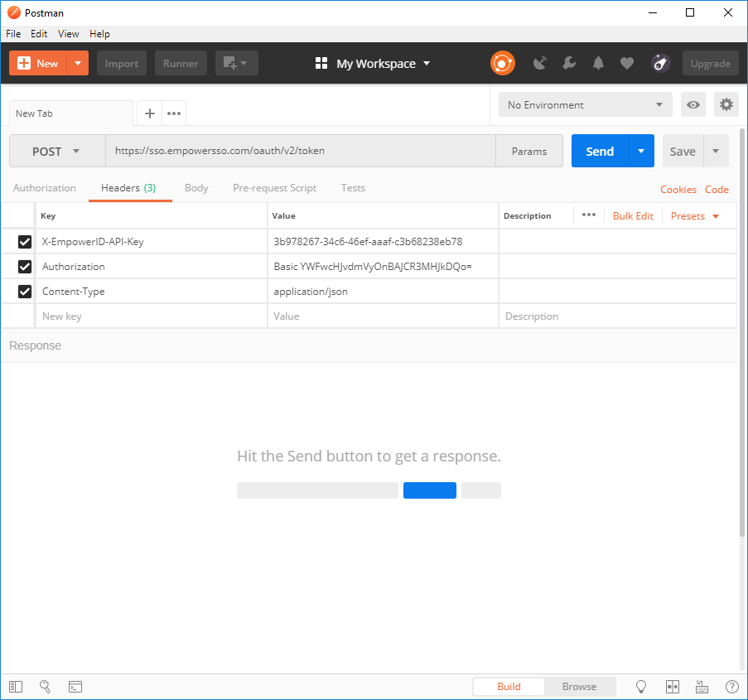Open the No Environment dropdown
This screenshot has height=700, width=748.
click(x=585, y=104)
